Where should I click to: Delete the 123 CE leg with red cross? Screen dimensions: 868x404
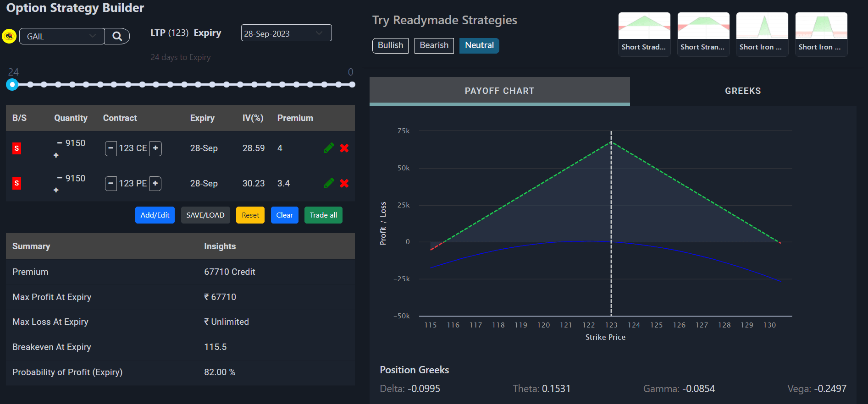pyautogui.click(x=344, y=148)
